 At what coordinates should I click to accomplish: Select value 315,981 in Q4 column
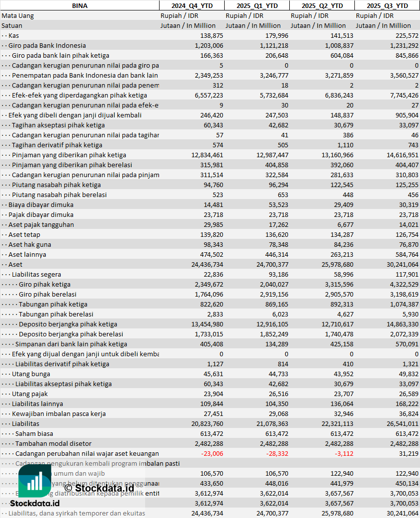211,165
